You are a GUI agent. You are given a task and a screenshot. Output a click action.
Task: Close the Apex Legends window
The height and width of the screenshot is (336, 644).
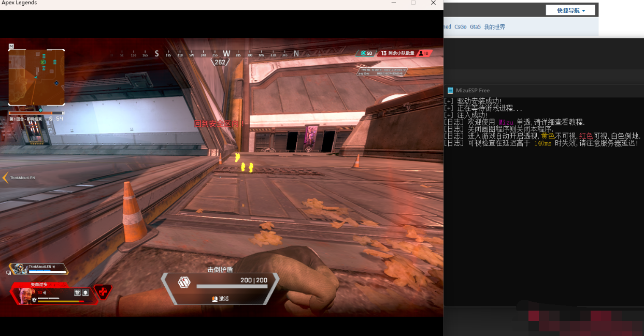point(433,3)
